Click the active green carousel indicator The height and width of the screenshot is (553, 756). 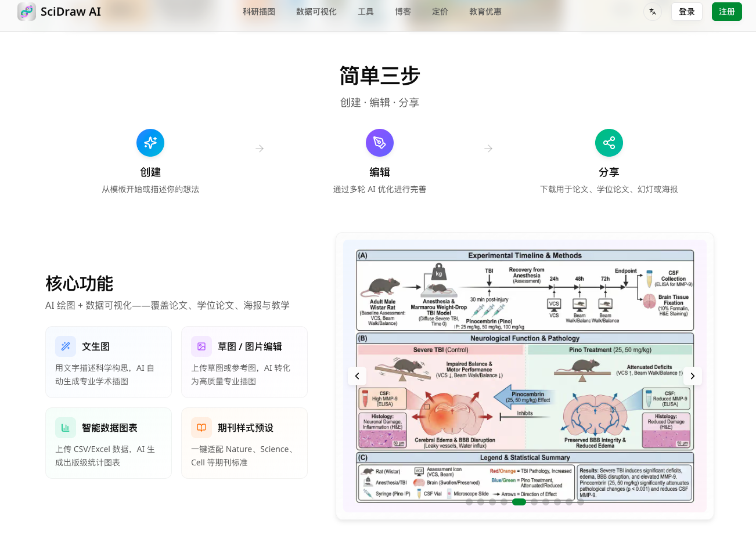pos(519,502)
